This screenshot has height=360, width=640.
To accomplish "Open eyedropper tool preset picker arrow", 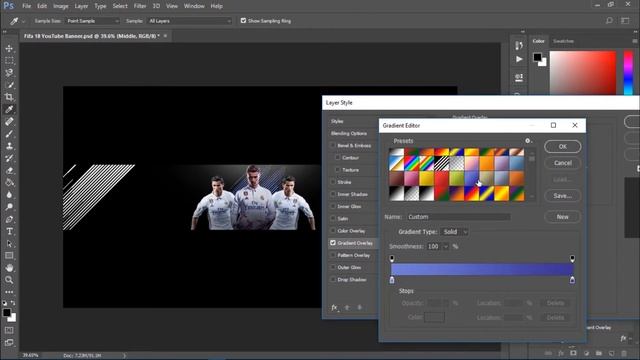I will [23, 21].
